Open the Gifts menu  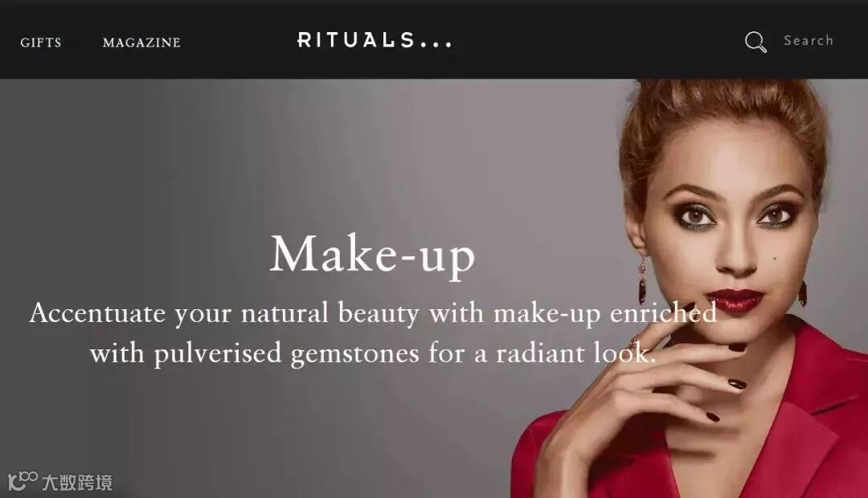(41, 43)
